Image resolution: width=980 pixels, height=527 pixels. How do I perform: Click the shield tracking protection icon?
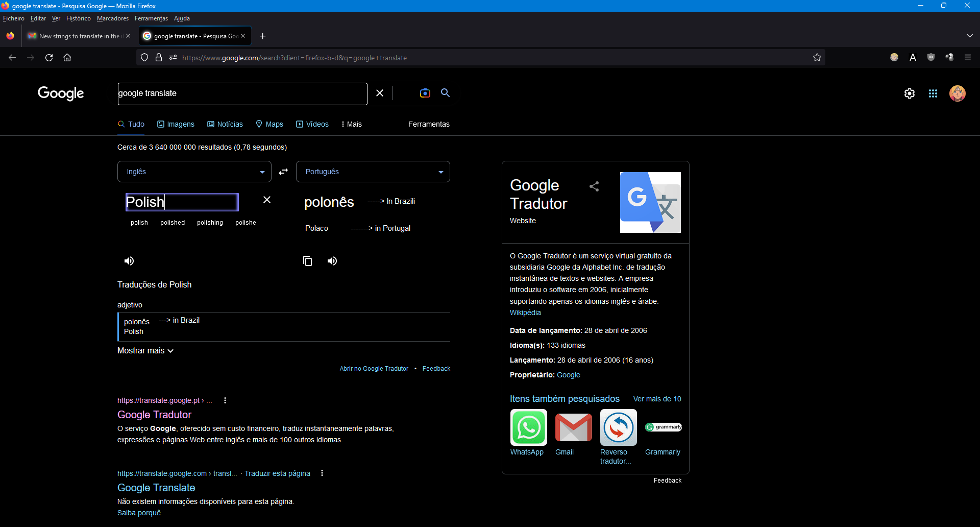point(144,58)
